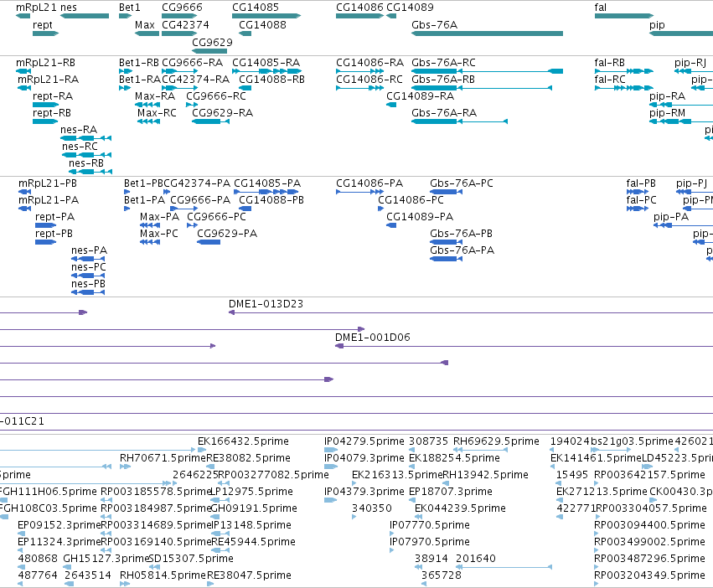Screen dimensions: 713x588
Task: Select protein pip-PA
Action: tap(671, 217)
